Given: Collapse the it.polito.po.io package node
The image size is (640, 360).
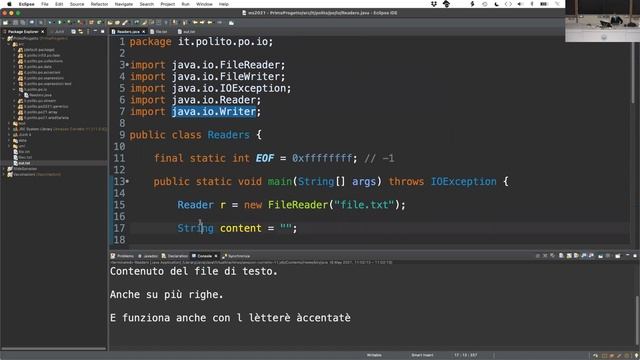Looking at the screenshot, I should (x=14, y=89).
